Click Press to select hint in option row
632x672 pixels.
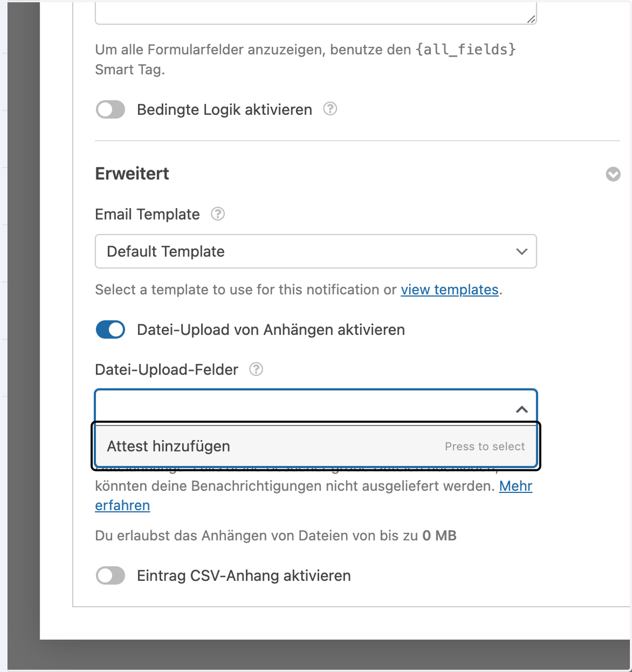(485, 447)
